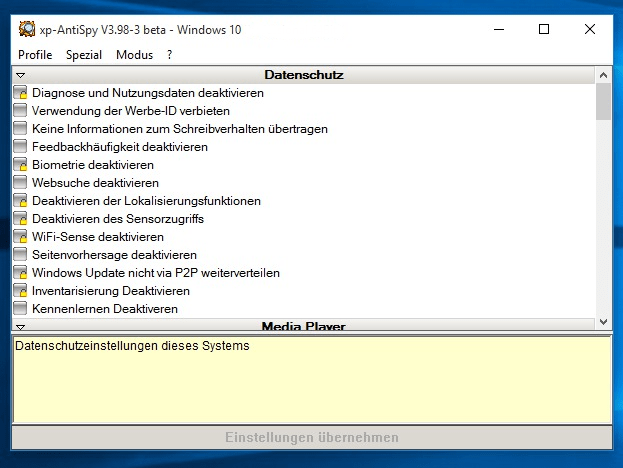The image size is (623, 468).
Task: Collapse the Media Player section triangle
Action: tap(21, 327)
